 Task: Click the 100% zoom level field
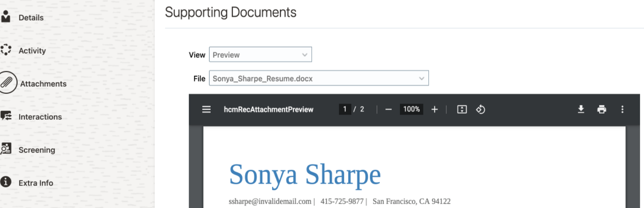[411, 109]
